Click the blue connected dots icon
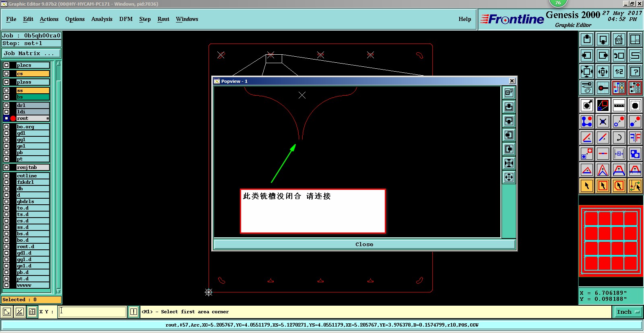 click(587, 121)
